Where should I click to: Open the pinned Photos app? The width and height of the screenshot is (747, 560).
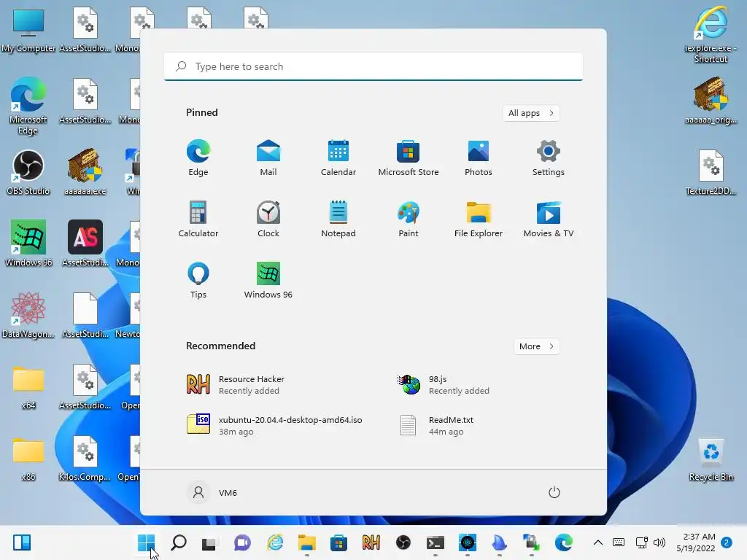point(479,157)
